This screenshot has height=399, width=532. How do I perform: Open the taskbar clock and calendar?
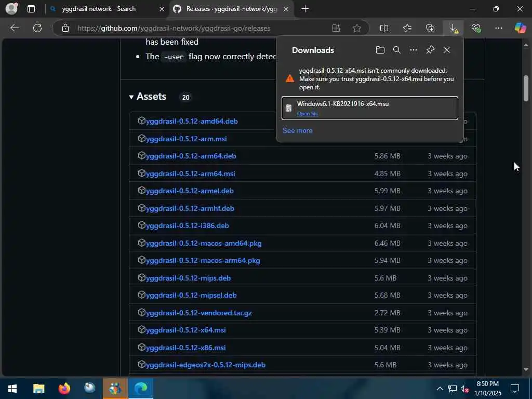click(x=487, y=389)
